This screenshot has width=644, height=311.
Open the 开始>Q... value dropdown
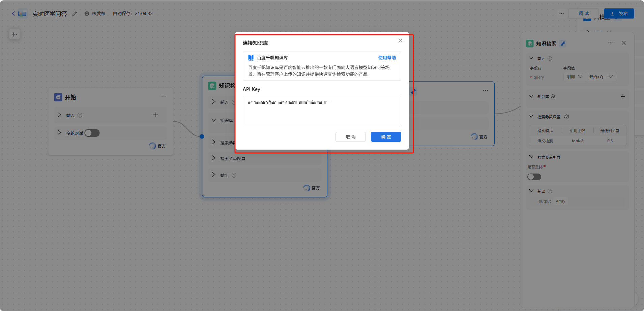[x=601, y=77]
